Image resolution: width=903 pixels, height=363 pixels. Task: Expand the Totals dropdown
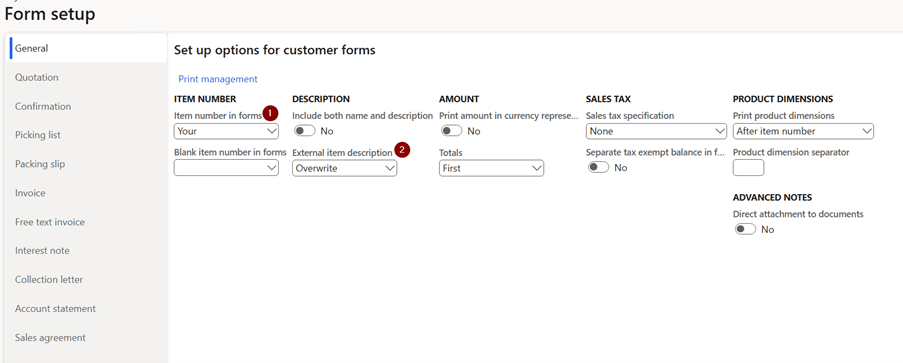491,168
